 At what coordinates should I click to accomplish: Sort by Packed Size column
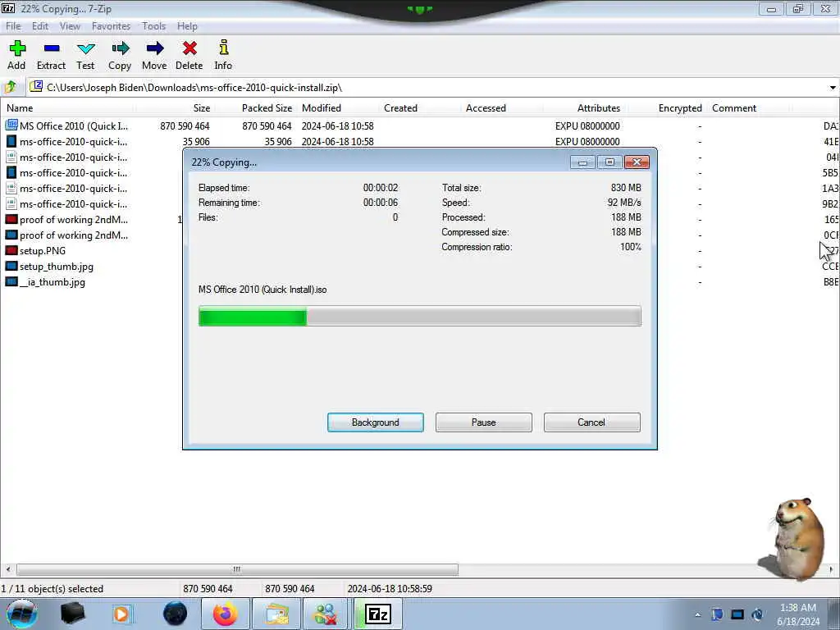pyautogui.click(x=256, y=107)
